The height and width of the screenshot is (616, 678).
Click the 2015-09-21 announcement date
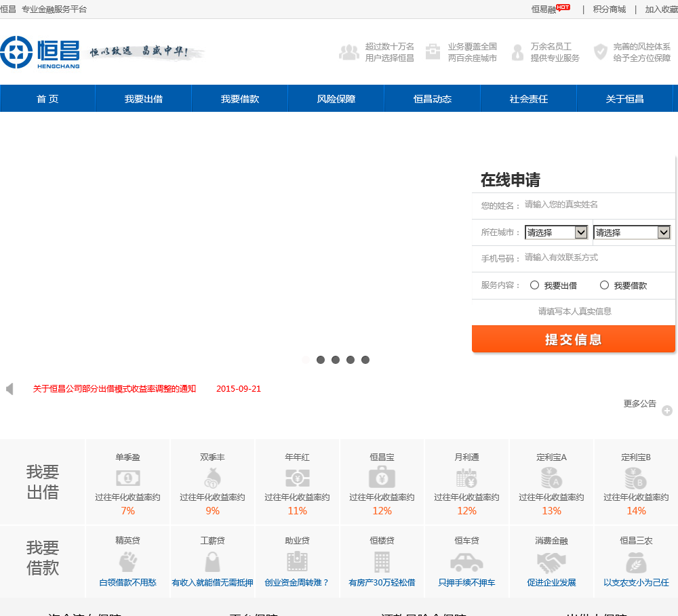coord(239,388)
